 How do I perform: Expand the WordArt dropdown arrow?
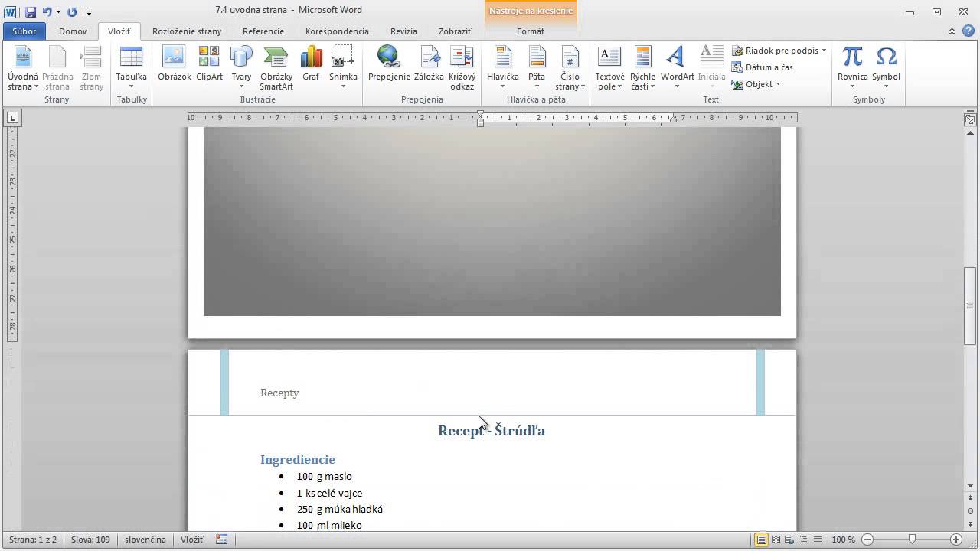tap(677, 86)
